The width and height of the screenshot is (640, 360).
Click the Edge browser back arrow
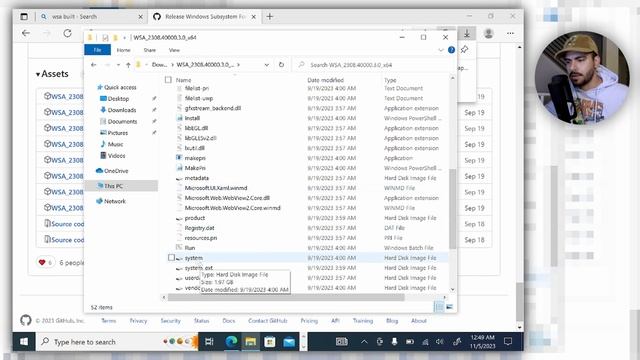26,33
